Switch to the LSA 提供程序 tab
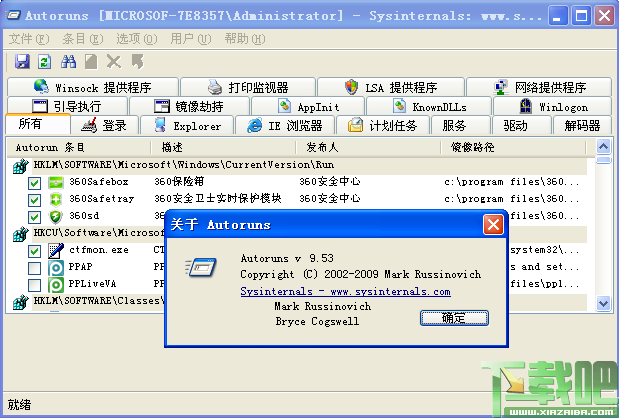Image resolution: width=619 pixels, height=418 pixels. pos(391,87)
